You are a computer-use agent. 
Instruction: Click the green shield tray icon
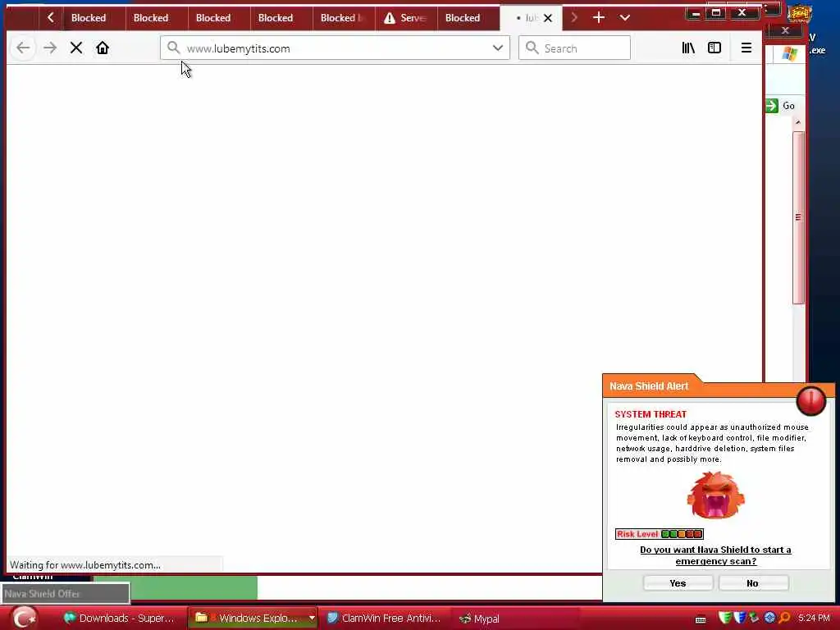pyautogui.click(x=725, y=619)
